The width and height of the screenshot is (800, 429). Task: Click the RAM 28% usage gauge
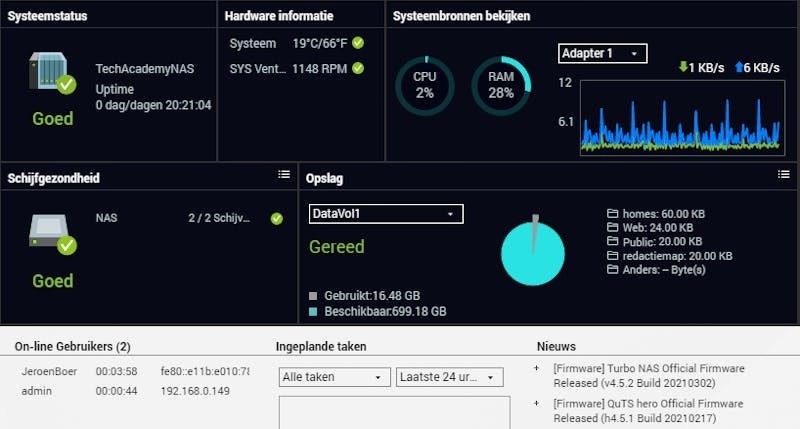tap(501, 86)
